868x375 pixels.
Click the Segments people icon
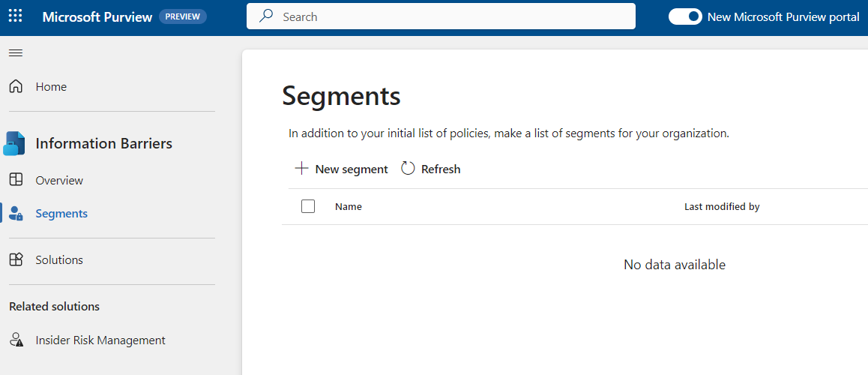pyautogui.click(x=16, y=214)
